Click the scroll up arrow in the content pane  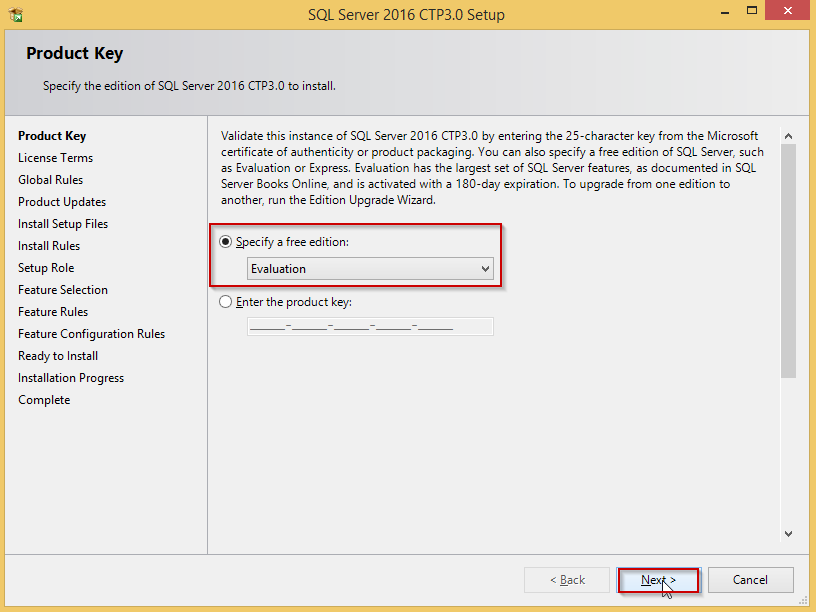pos(788,136)
